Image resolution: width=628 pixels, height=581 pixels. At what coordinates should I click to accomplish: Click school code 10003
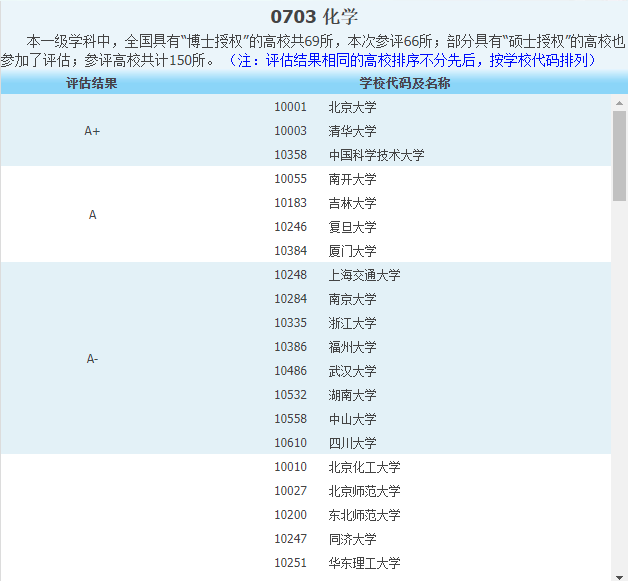(290, 131)
